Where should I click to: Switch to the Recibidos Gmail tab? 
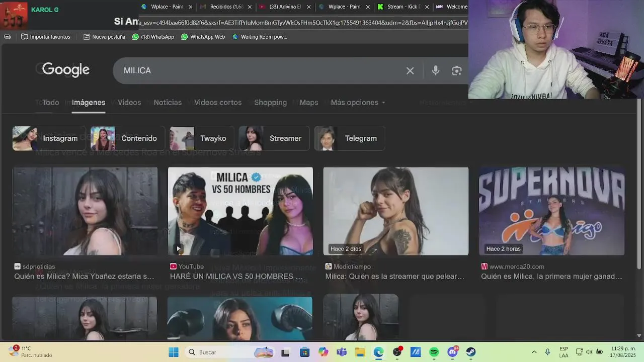[x=226, y=7]
